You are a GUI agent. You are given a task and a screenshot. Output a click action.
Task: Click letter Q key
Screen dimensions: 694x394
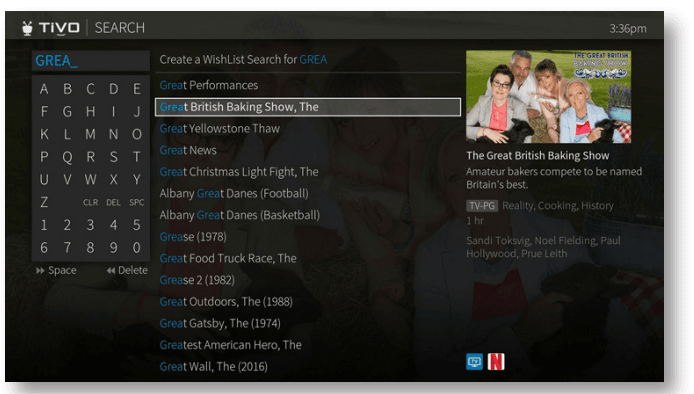[x=67, y=157]
